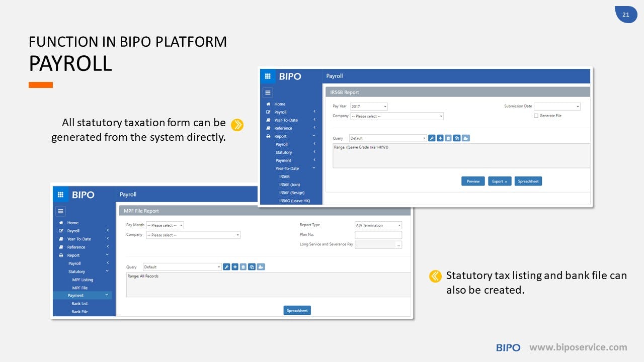Image resolution: width=644 pixels, height=362 pixels.
Task: Click the trash icon in the IR56B query toolbar
Action: pos(448,138)
